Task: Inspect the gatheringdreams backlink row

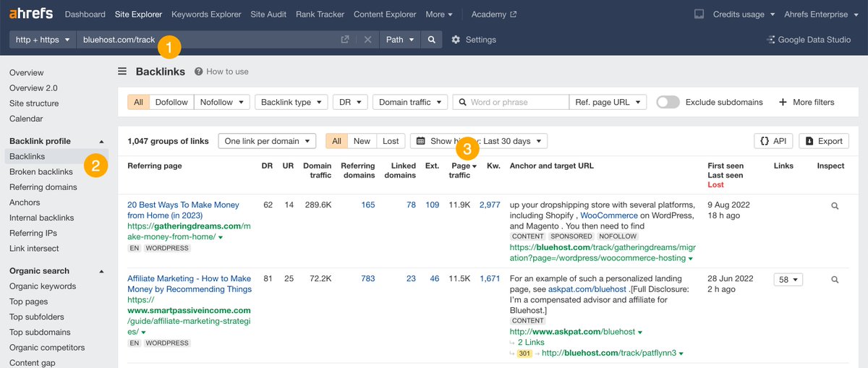Action: click(x=835, y=206)
